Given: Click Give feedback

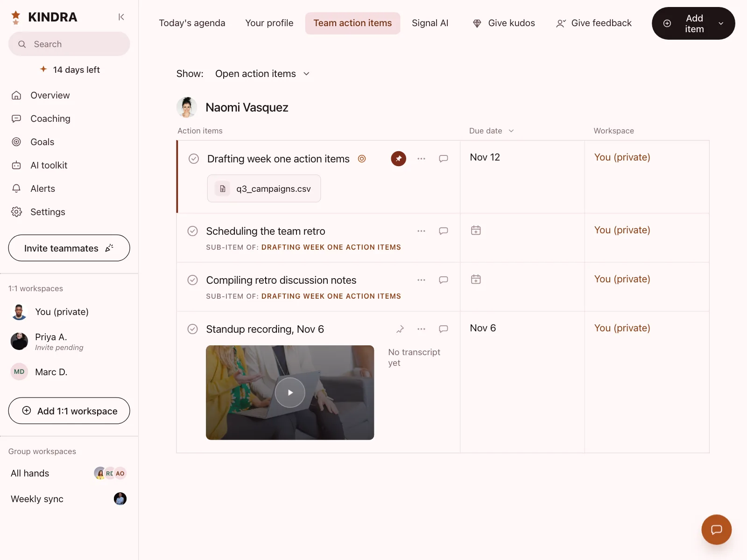Looking at the screenshot, I should 594,23.
